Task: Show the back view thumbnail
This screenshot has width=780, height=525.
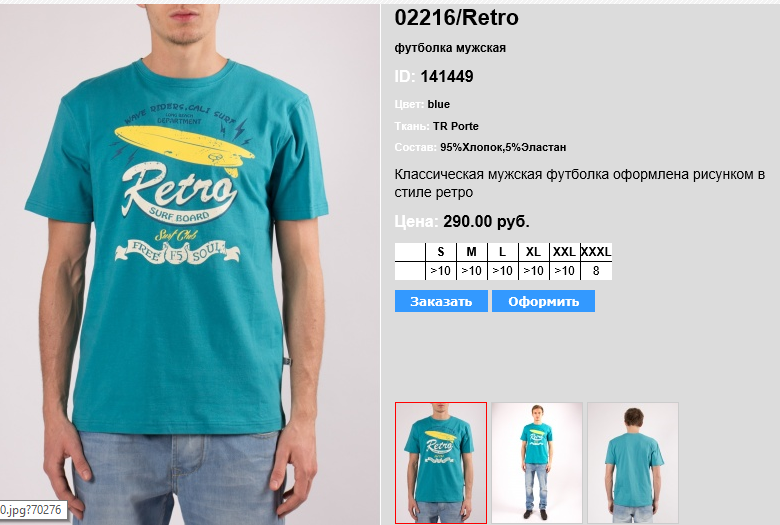Action: coord(633,462)
